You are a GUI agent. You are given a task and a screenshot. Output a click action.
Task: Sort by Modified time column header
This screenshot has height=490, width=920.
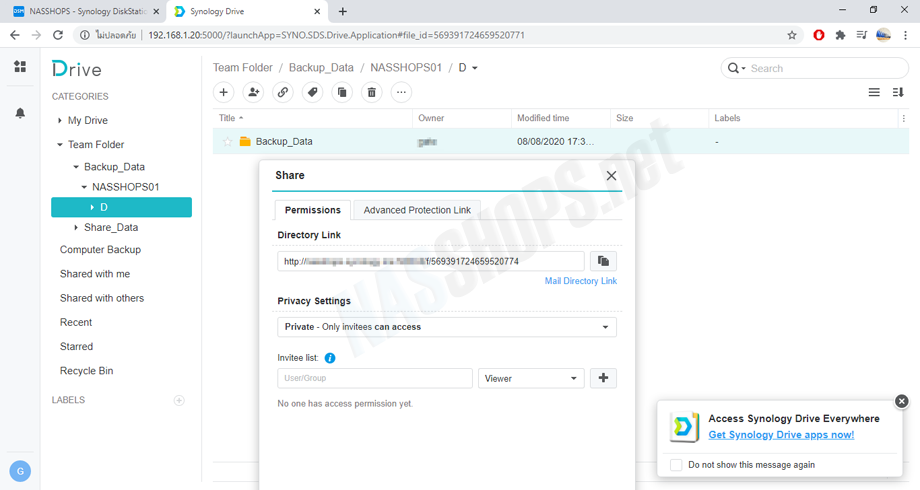pos(560,118)
